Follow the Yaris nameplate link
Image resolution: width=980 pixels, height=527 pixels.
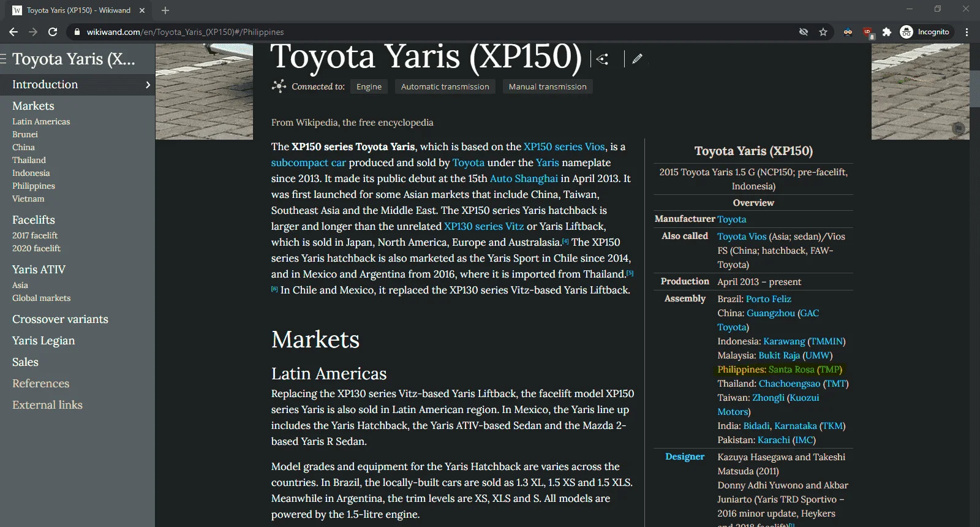[x=548, y=162]
